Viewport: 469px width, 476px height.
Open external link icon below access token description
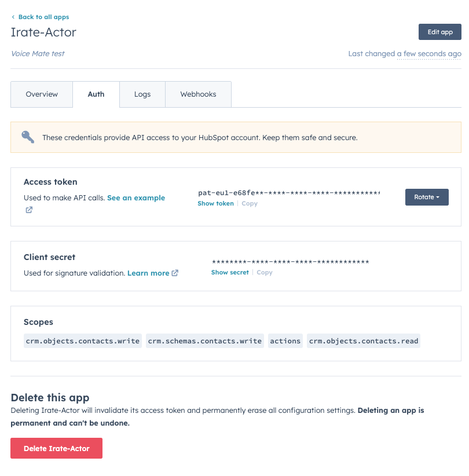(28, 210)
